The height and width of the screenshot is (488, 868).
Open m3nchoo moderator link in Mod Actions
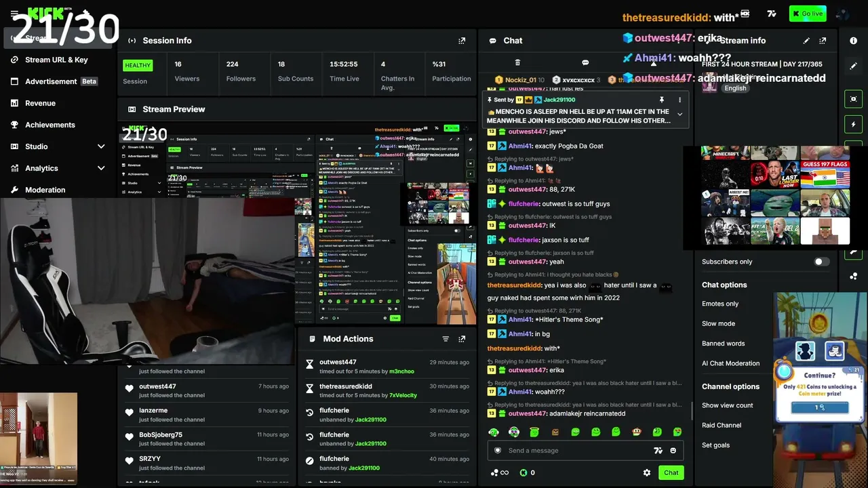[401, 371]
